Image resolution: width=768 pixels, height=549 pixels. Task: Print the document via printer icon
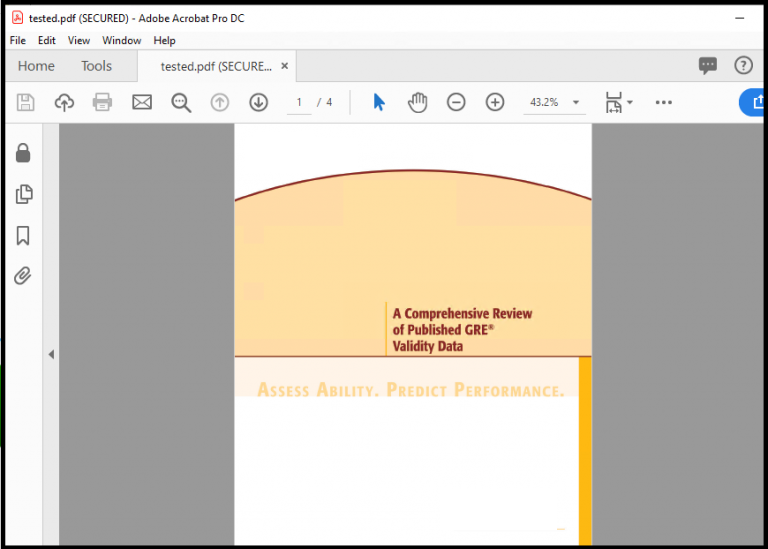click(102, 102)
